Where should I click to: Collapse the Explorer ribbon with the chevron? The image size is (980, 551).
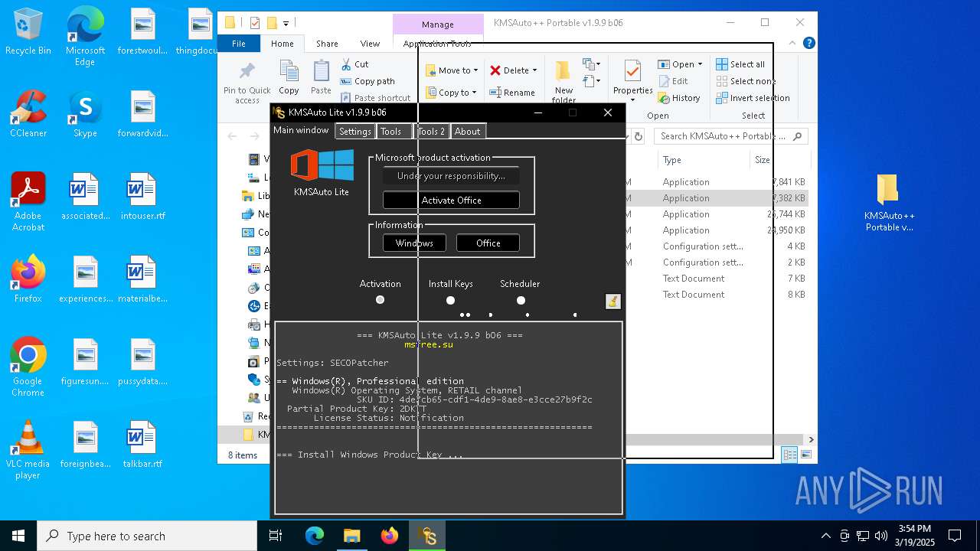point(792,44)
